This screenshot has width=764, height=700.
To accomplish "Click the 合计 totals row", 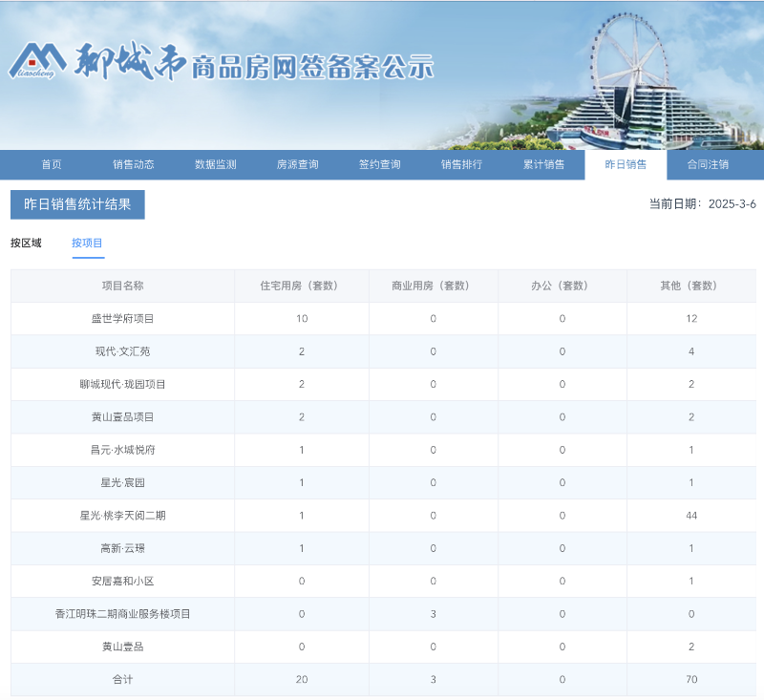I will [122, 679].
